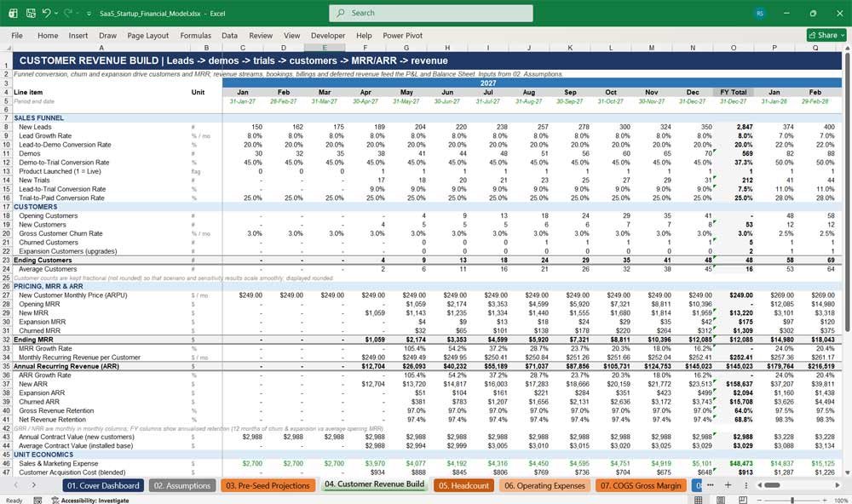Select the SALES FUNNEL section header
Image resolution: width=852 pixels, height=504 pixels.
coord(38,117)
